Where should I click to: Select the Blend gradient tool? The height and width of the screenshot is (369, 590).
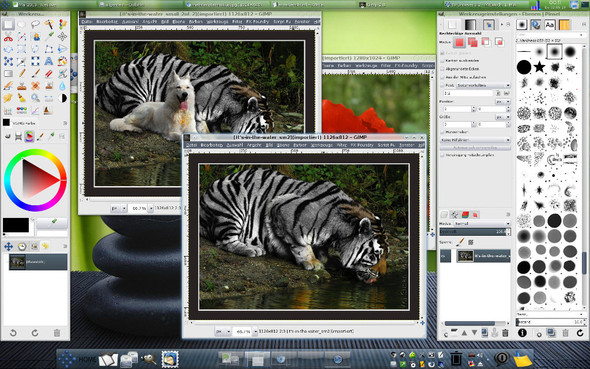pos(8,74)
